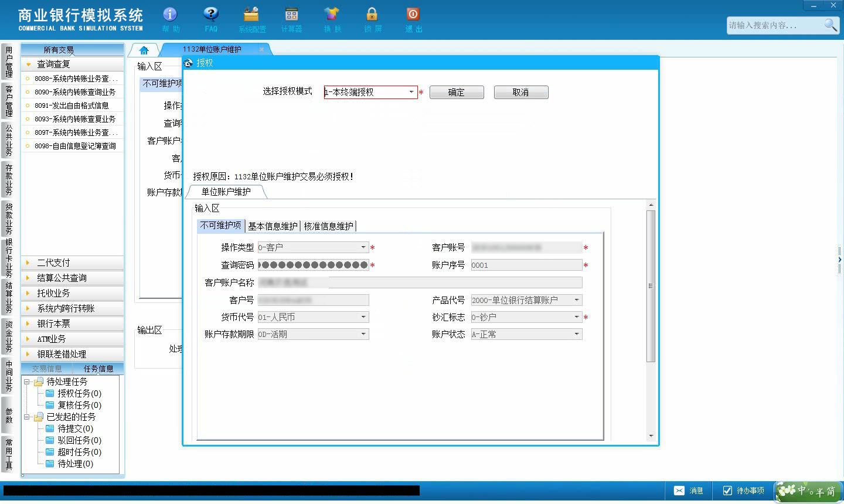Image resolution: width=844 pixels, height=504 pixels.
Task: Open the 钞汇标志 dropdown
Action: (x=577, y=317)
